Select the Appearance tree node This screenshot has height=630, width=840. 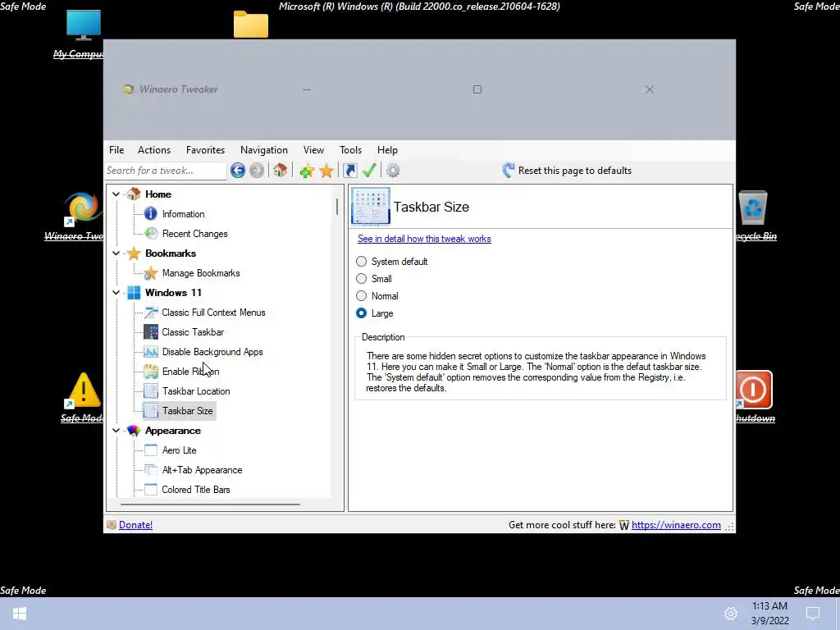[172, 431]
